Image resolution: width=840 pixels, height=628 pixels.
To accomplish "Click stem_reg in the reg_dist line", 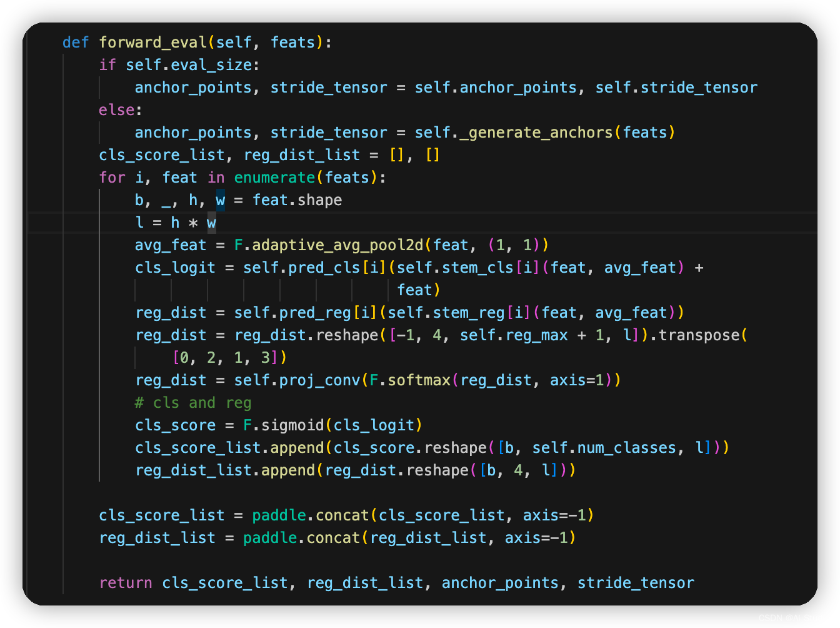I will click(x=469, y=313).
